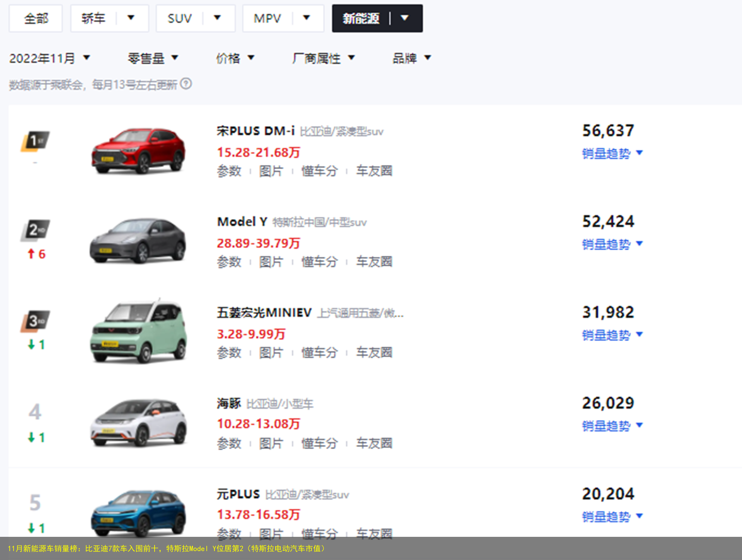The image size is (742, 560).
Task: Open 懂车分 for 五菱宏光MINIEV
Action: tap(320, 352)
